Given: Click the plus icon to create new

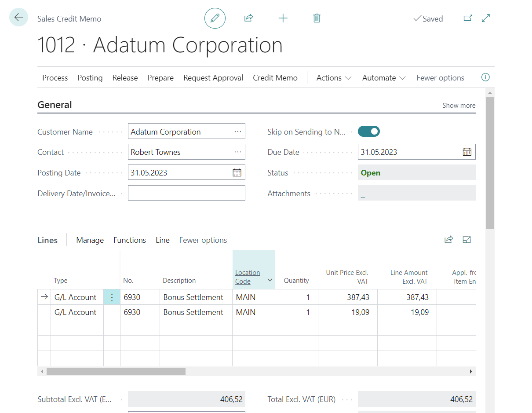Looking at the screenshot, I should point(283,18).
